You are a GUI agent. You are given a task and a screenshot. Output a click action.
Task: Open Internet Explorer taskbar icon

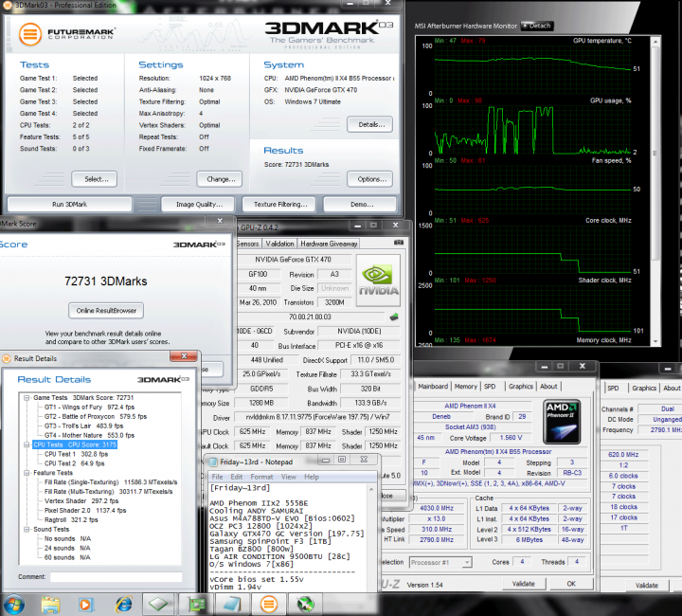click(124, 605)
